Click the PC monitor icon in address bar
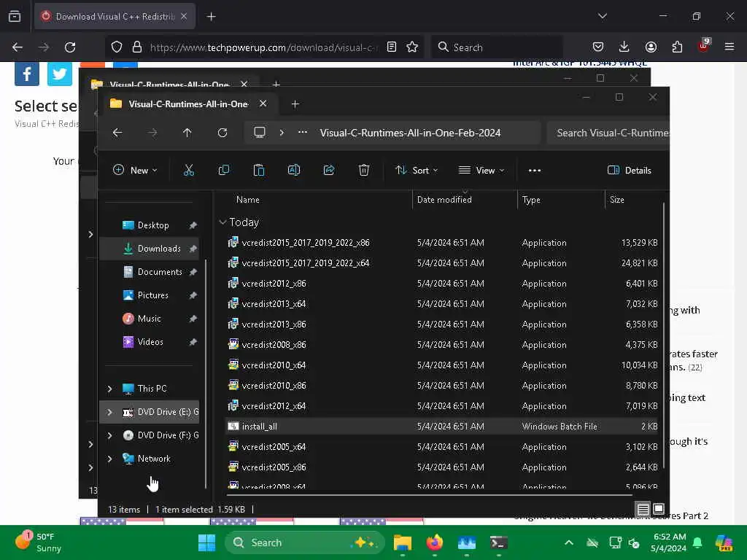The width and height of the screenshot is (747, 560). pos(260,133)
